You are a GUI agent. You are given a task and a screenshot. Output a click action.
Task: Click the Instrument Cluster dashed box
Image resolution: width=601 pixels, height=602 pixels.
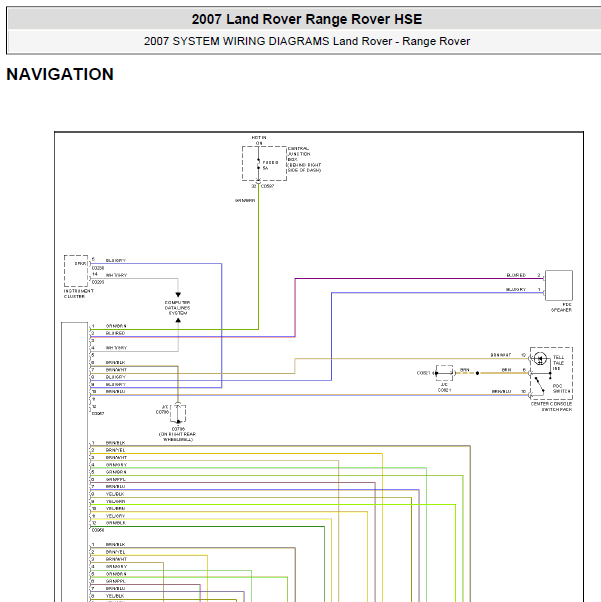pyautogui.click(x=76, y=271)
